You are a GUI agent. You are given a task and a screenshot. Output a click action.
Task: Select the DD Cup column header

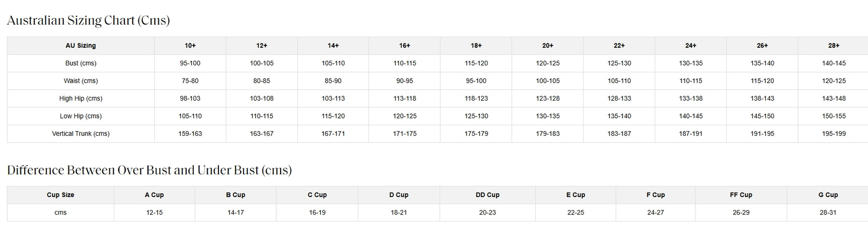(x=488, y=195)
